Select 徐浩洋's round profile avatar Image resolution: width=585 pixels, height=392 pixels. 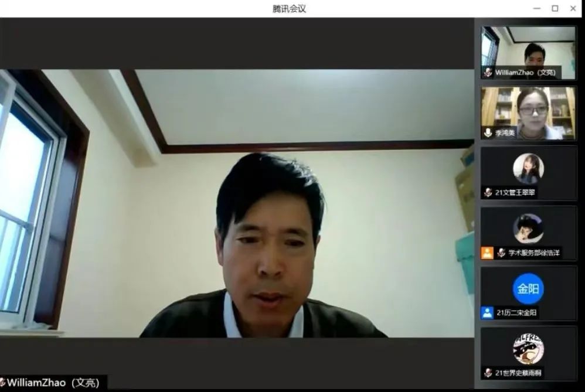pos(528,229)
